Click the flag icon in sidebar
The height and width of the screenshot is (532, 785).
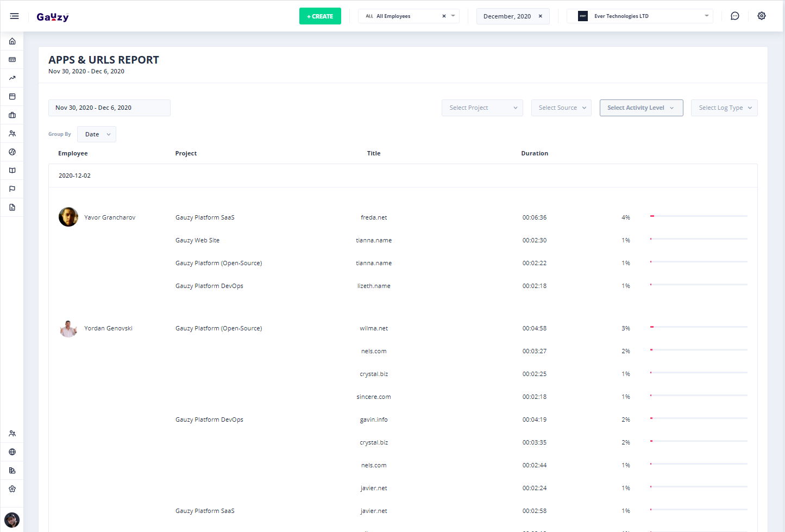tap(12, 189)
